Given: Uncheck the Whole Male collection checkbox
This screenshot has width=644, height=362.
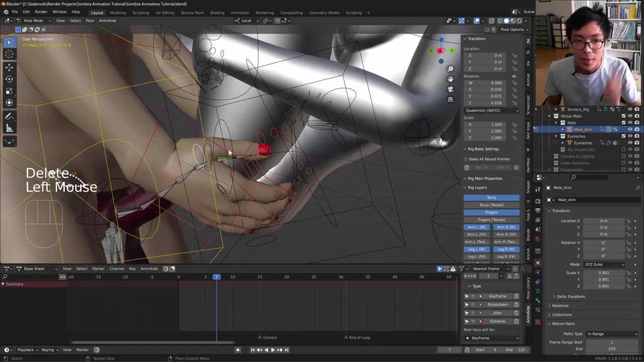Looking at the screenshot, I should pos(624,116).
